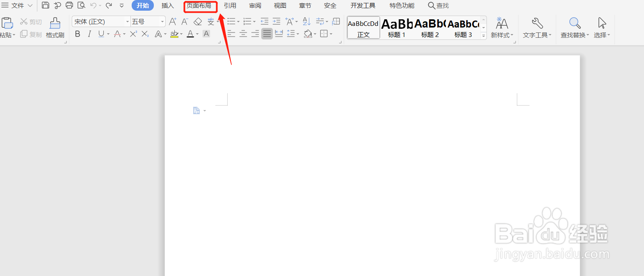Switch to the 插入 tab
Viewport: 644px width, 276px height.
[x=168, y=5]
